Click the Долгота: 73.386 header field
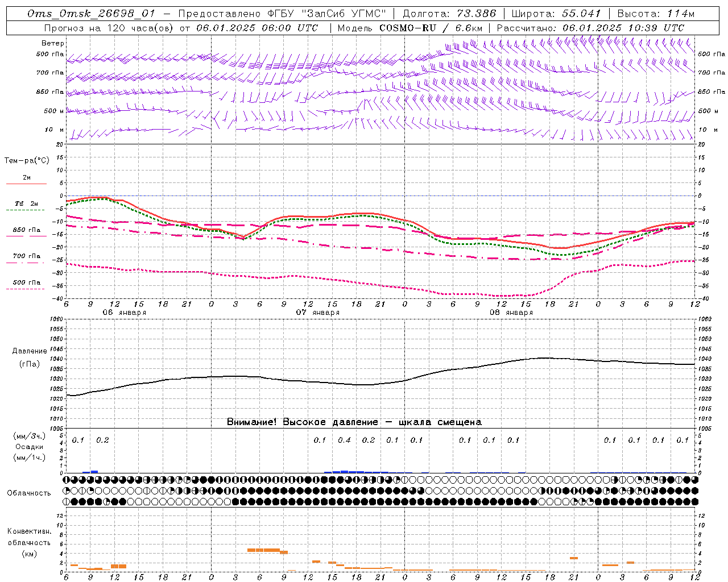 449,14
